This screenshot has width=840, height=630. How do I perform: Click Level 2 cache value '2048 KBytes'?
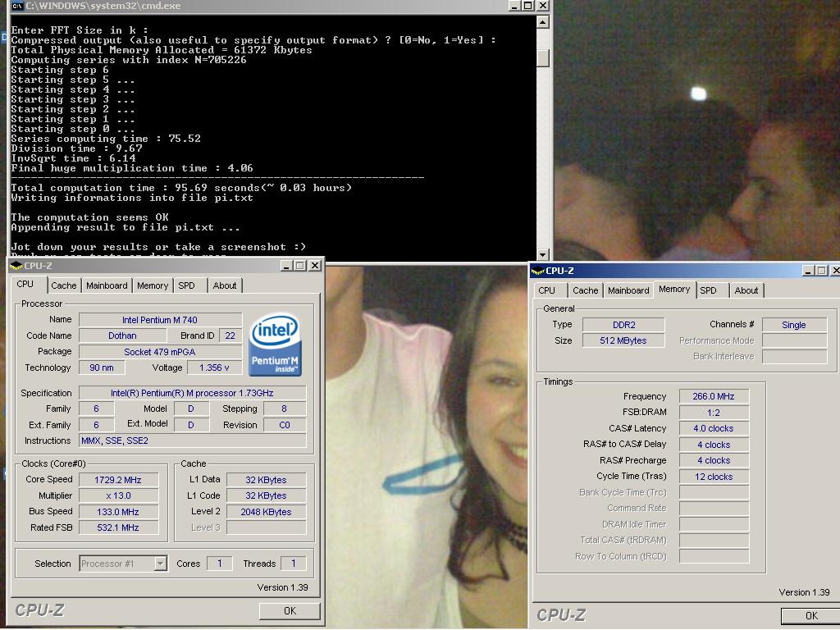point(267,512)
